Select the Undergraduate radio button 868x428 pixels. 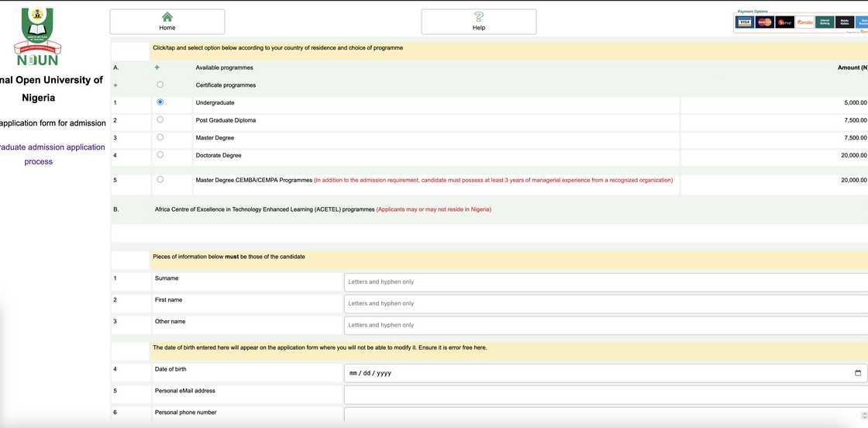[x=160, y=102]
